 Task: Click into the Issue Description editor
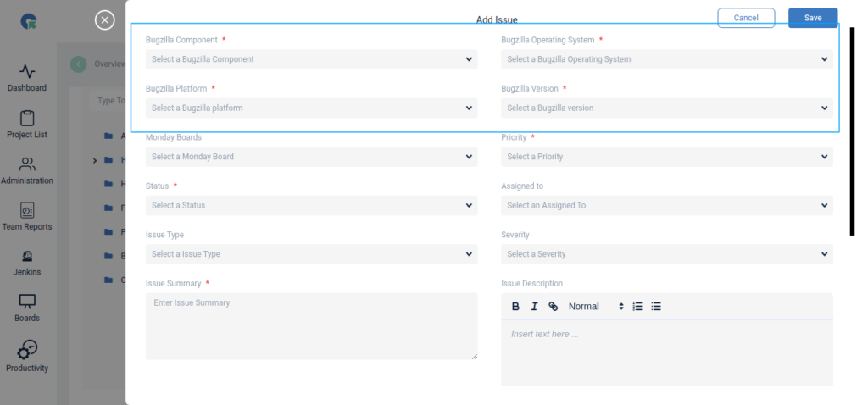(666, 352)
